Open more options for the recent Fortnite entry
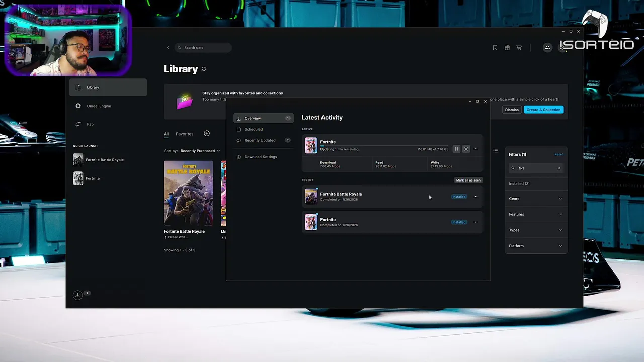 (x=475, y=222)
